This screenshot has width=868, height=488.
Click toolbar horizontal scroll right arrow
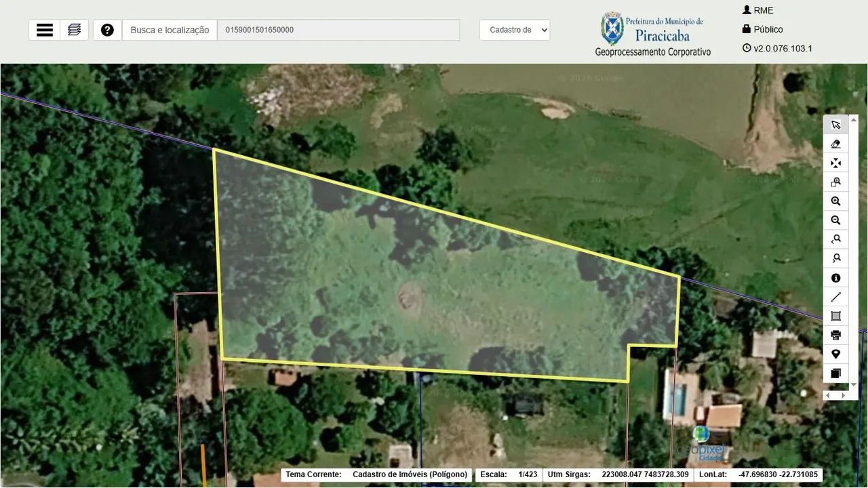[843, 395]
